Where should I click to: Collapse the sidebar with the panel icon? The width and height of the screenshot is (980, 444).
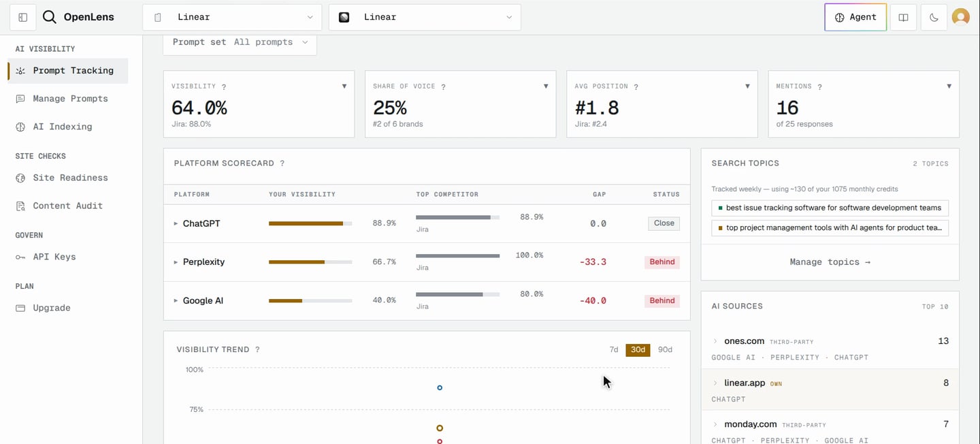coord(22,18)
